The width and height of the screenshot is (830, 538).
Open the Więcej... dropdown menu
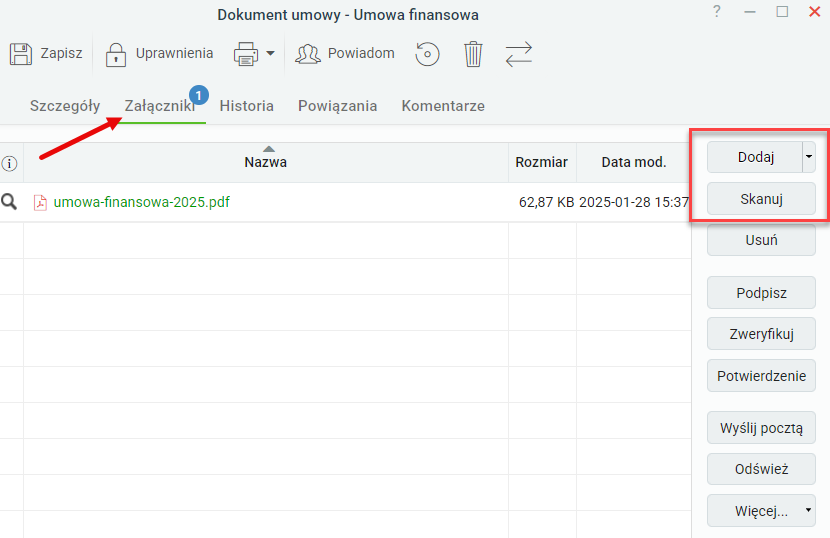coord(761,511)
